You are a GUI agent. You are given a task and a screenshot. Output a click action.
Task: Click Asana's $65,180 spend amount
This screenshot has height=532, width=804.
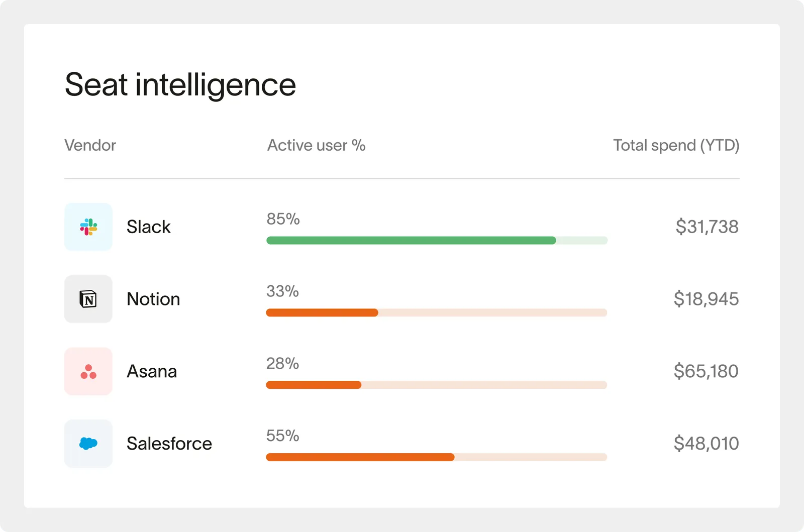pos(706,372)
